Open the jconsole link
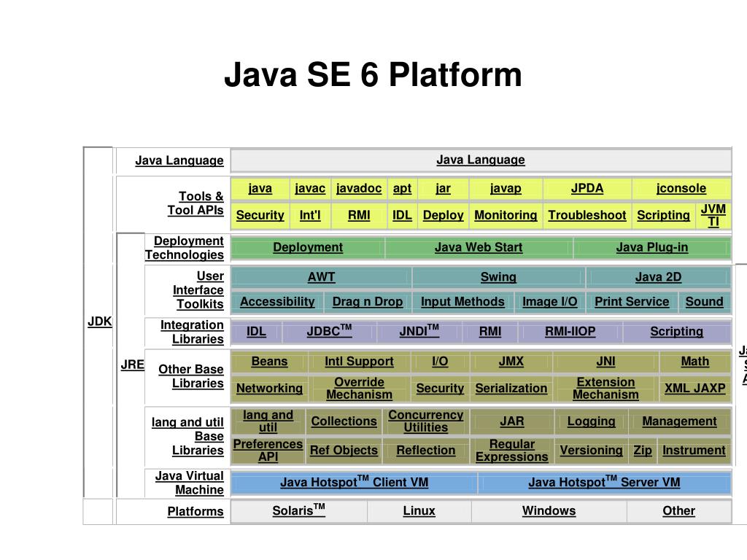Viewport: 747px width, 560px height. [681, 188]
